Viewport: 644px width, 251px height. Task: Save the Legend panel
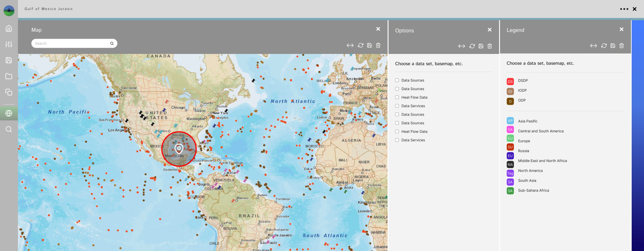[x=613, y=46]
